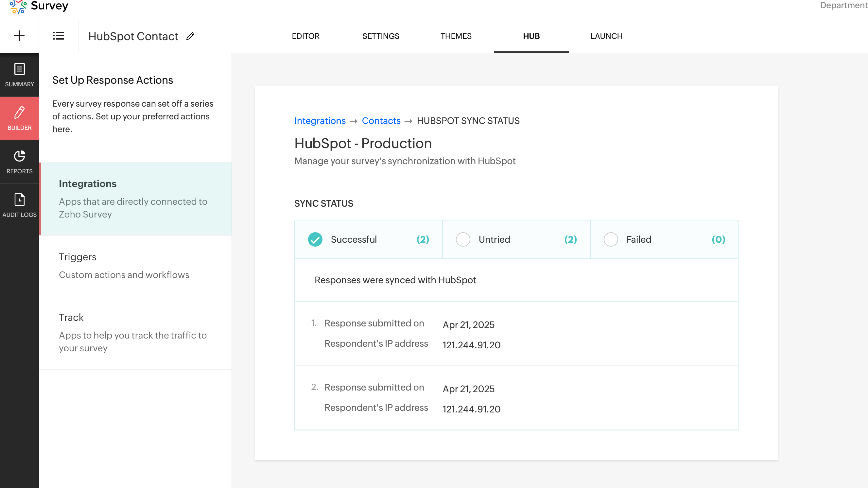Open the survey list icon
Image resolution: width=868 pixels, height=488 pixels.
tap(58, 36)
